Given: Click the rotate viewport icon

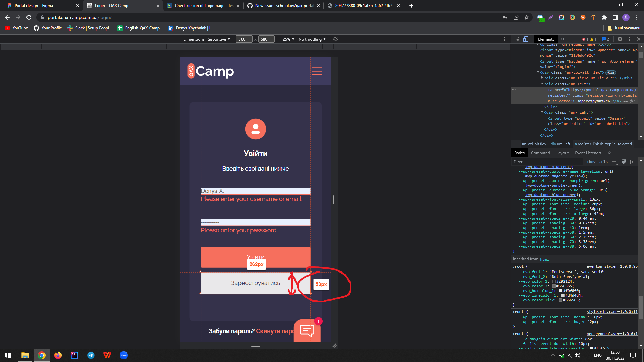Looking at the screenshot, I should 335,39.
